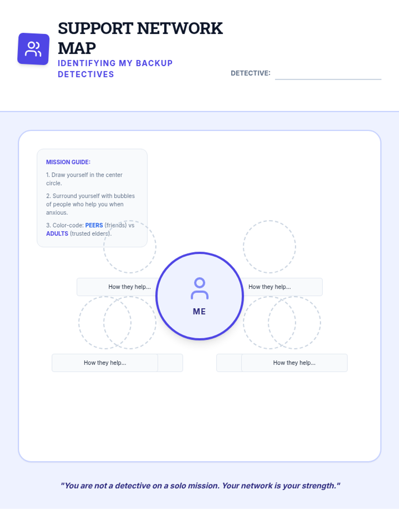Screen dimensions: 399x532
Task: Click the purple people icon in the header
Action: [x=33, y=49]
